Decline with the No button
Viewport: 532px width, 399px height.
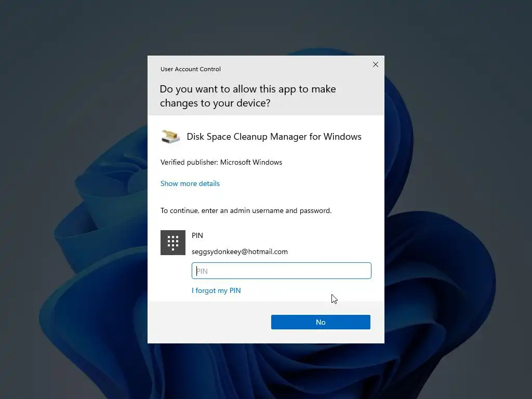pos(321,322)
